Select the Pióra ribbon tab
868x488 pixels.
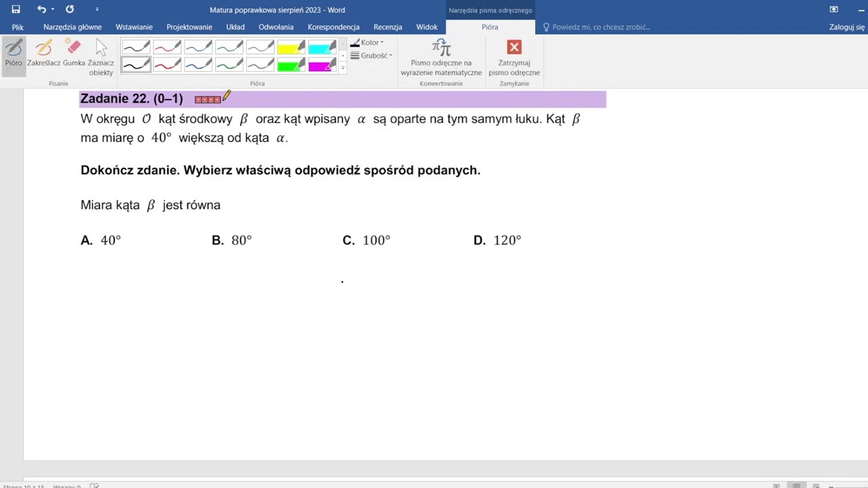pyautogui.click(x=490, y=27)
